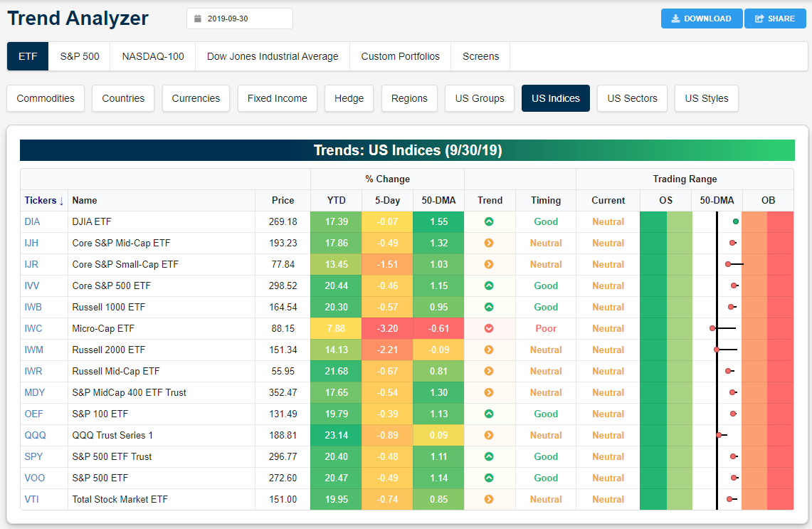Open the date picker showing 2019-09-30
812x529 pixels.
tap(240, 19)
